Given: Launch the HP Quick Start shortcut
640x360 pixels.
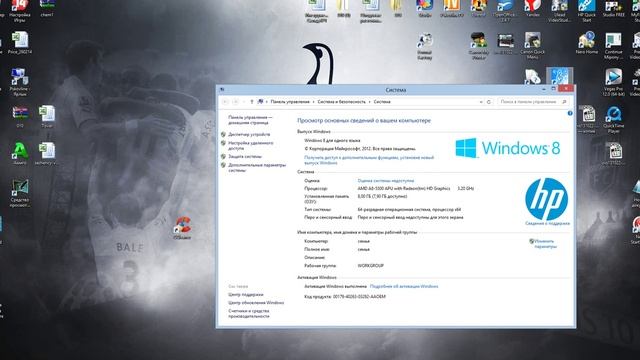Looking at the screenshot, I should [587, 11].
